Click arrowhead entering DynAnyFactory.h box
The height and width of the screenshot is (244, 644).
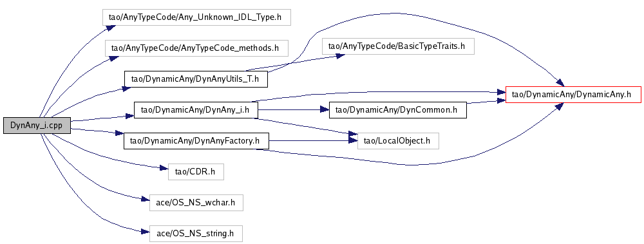pos(119,134)
